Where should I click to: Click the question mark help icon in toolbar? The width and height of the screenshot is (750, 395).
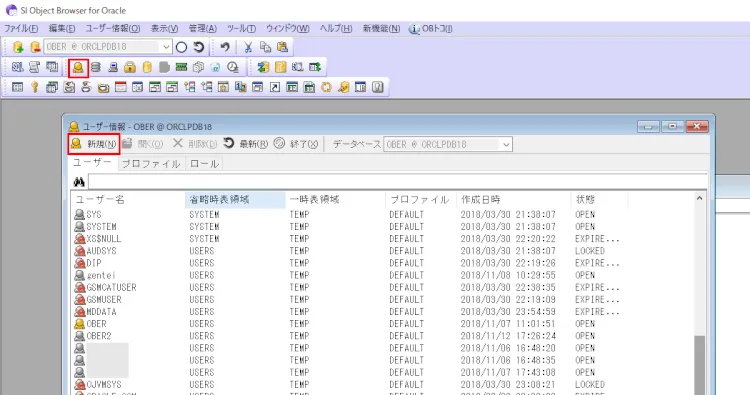(x=377, y=87)
